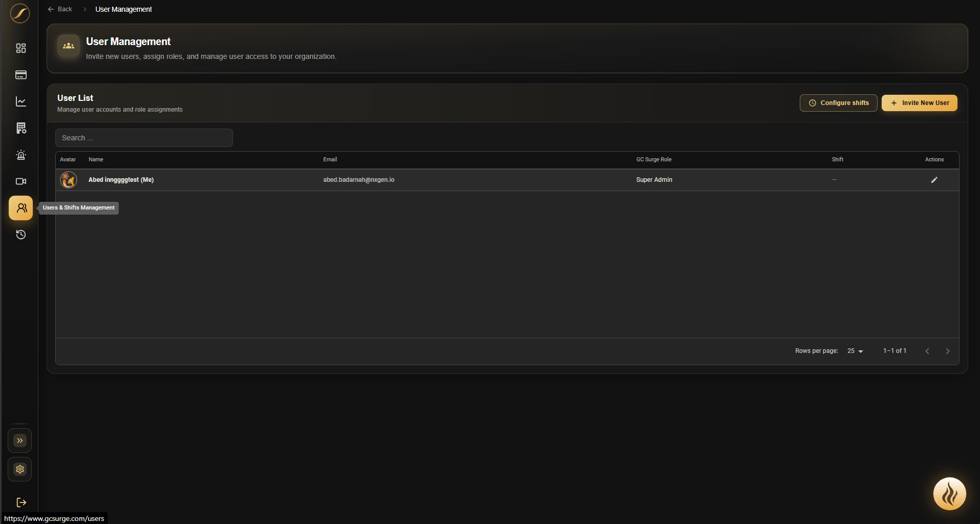Screen dimensions: 980x524
Task: Click the Invite New User button
Action: 920,103
